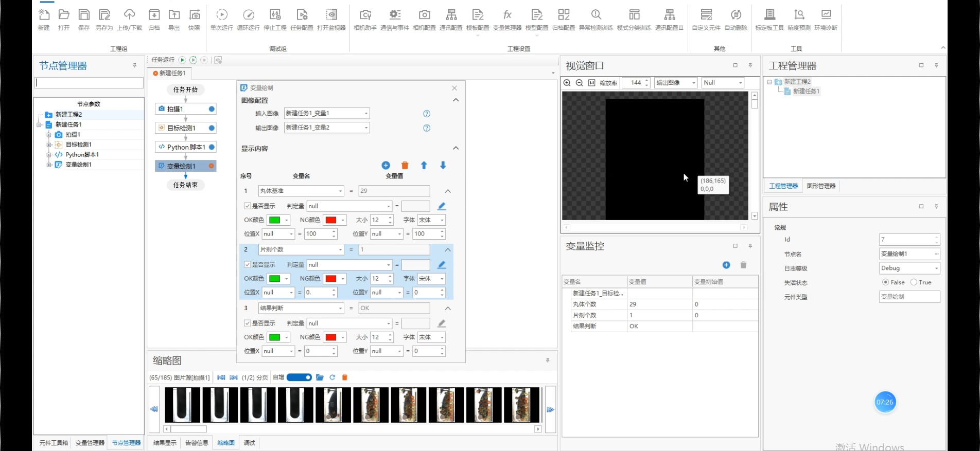Move display item up with blue arrow
Image resolution: width=980 pixels, height=451 pixels.
[424, 165]
